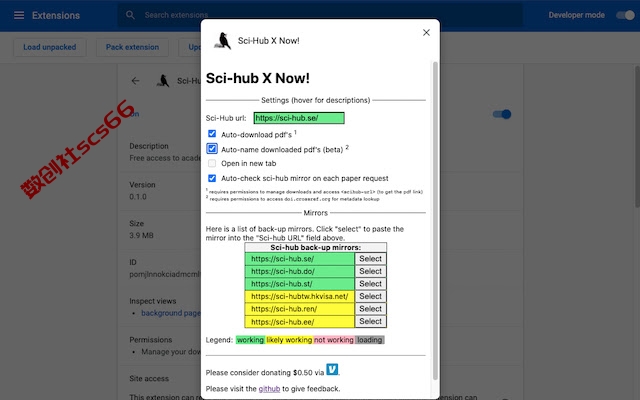Click the dialog vertical scrollbar
This screenshot has width=640, height=400.
(435, 220)
